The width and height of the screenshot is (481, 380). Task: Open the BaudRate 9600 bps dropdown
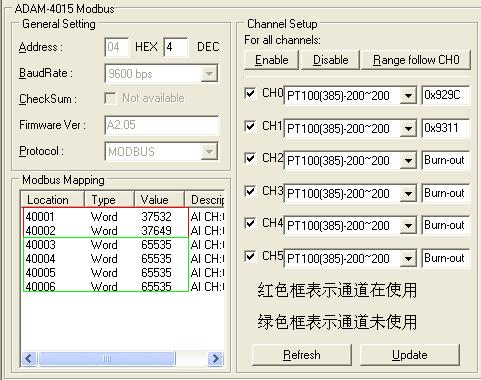pos(209,73)
